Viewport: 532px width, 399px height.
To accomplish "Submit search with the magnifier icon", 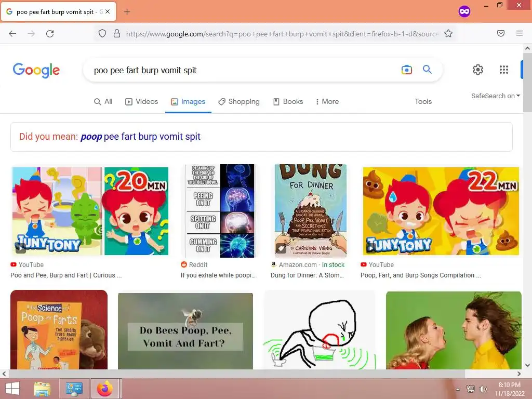I will 427,70.
